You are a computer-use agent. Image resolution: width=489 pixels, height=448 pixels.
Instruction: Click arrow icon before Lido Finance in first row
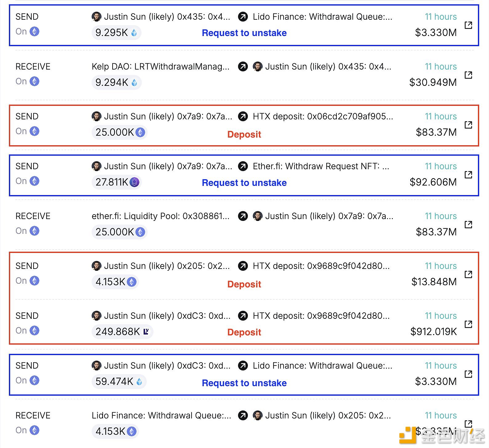coord(243,17)
